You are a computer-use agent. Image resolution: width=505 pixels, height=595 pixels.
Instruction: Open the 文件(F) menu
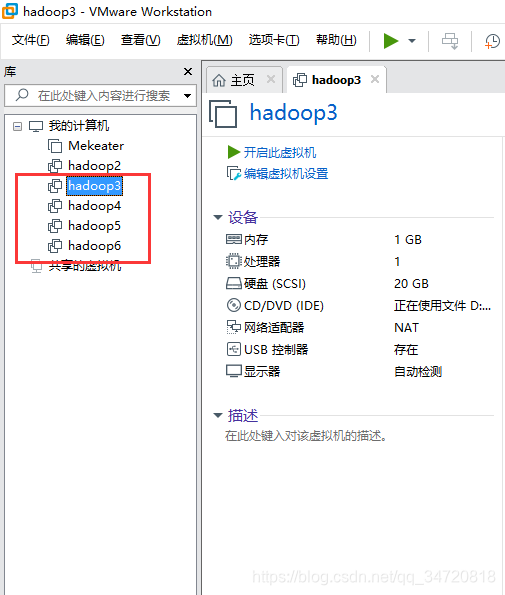(x=30, y=40)
